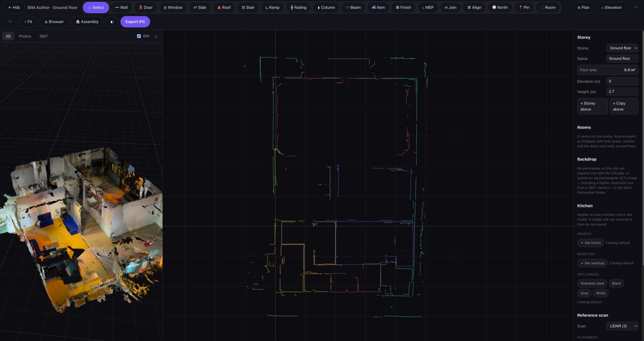Screen dimensions: 644x341
Task: Open the Assembly view
Action: click(87, 22)
